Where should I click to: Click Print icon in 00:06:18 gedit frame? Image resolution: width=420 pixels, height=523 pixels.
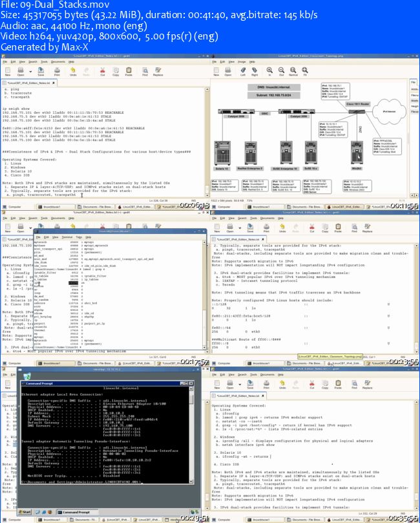point(57,71)
